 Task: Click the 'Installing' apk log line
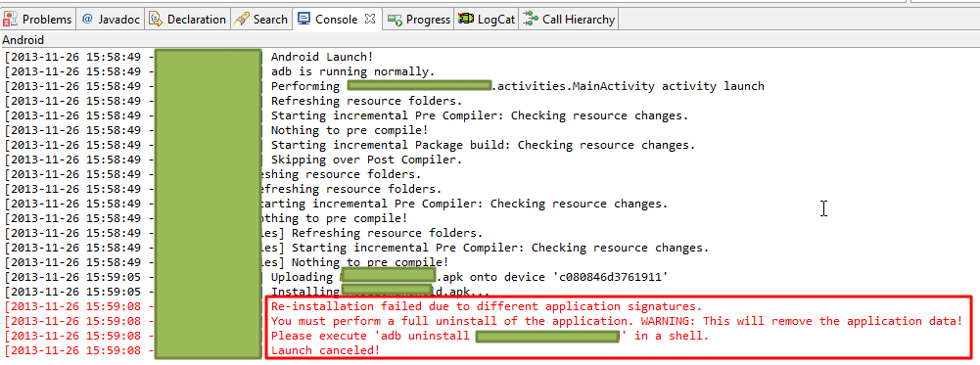pos(380,292)
